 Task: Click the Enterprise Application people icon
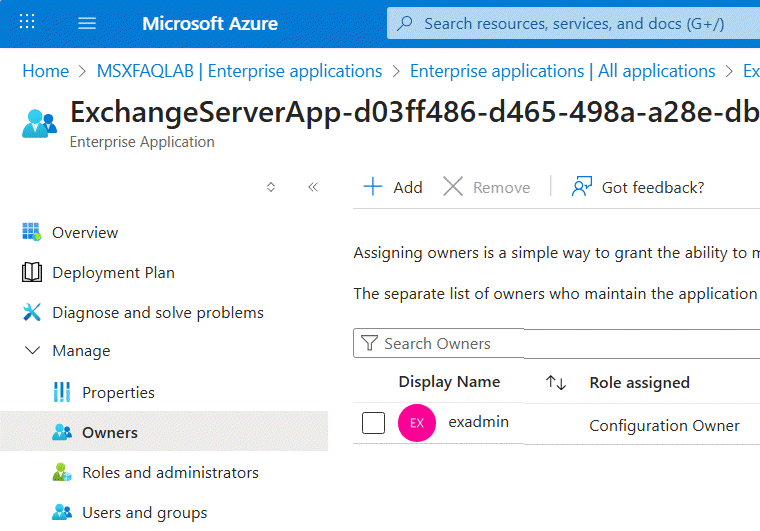(x=39, y=124)
